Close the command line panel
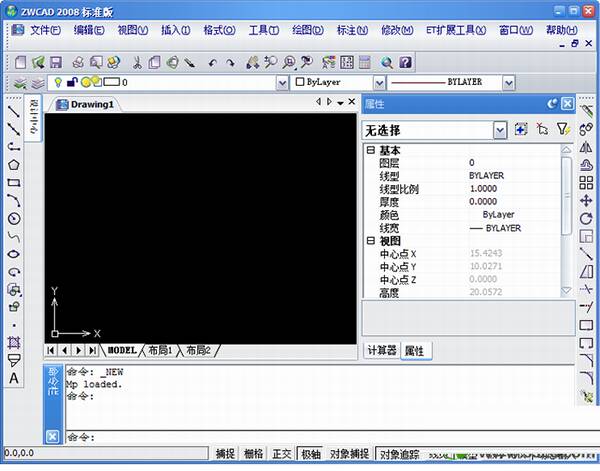 point(52,437)
